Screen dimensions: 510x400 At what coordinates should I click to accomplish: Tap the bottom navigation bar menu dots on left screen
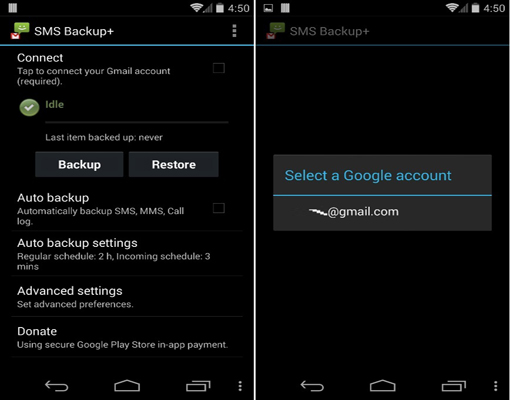[x=240, y=386]
